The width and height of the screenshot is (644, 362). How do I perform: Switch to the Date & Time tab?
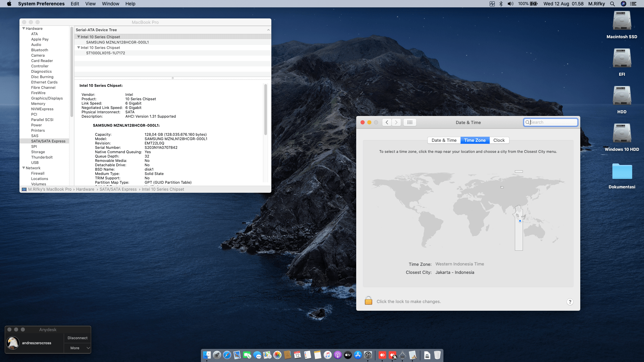pos(444,140)
